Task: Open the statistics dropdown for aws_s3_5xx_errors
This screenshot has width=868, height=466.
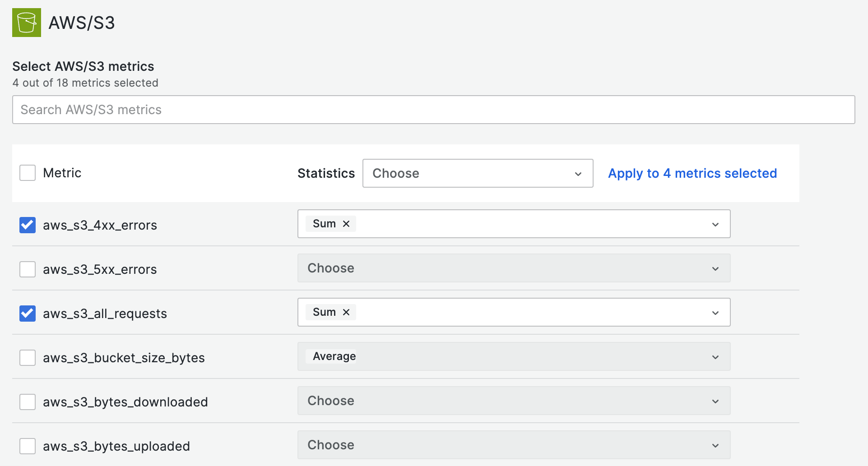Action: coord(715,268)
